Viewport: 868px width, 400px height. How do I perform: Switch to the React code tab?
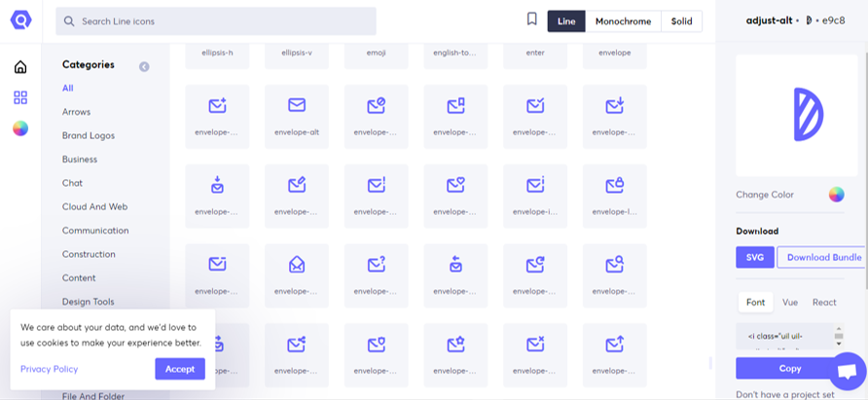click(x=824, y=302)
